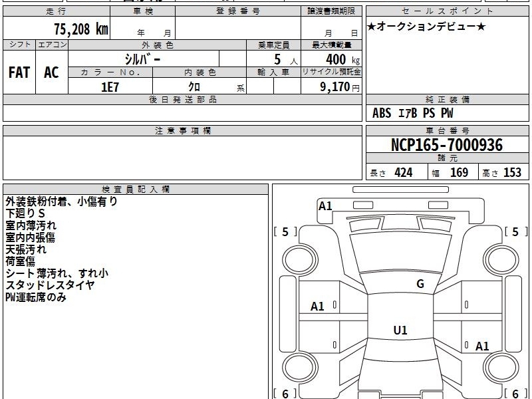532x399 pixels.
Task: Click the リサイクル預託金 header
Action: pyautogui.click(x=331, y=72)
